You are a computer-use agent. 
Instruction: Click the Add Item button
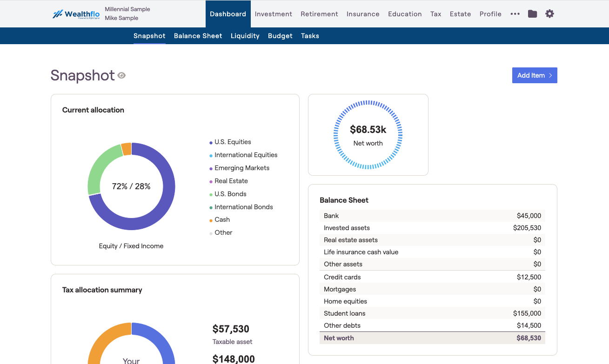coord(535,75)
